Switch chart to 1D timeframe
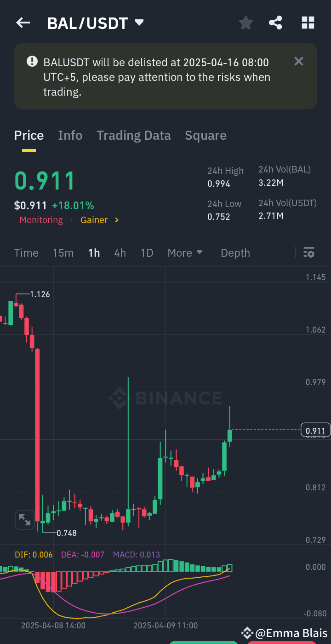 point(147,253)
